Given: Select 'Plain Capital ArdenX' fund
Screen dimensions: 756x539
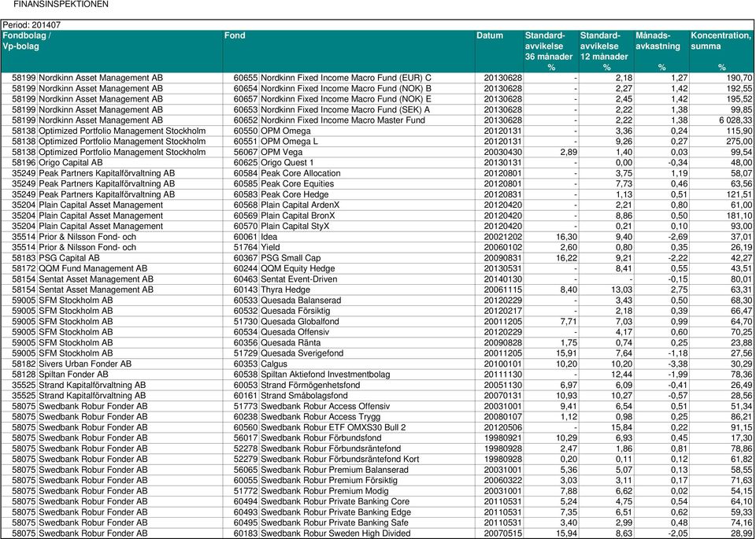Looking at the screenshot, I should 300,205.
